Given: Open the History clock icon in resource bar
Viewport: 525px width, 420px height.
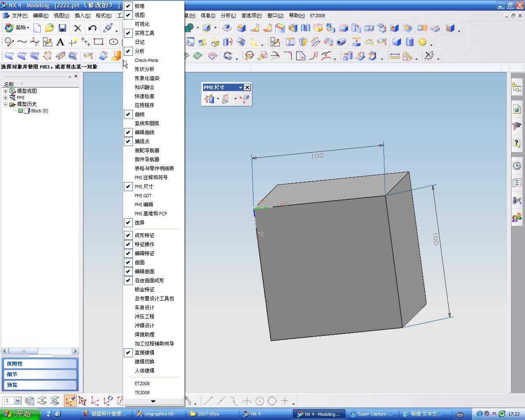Looking at the screenshot, I should [x=517, y=165].
